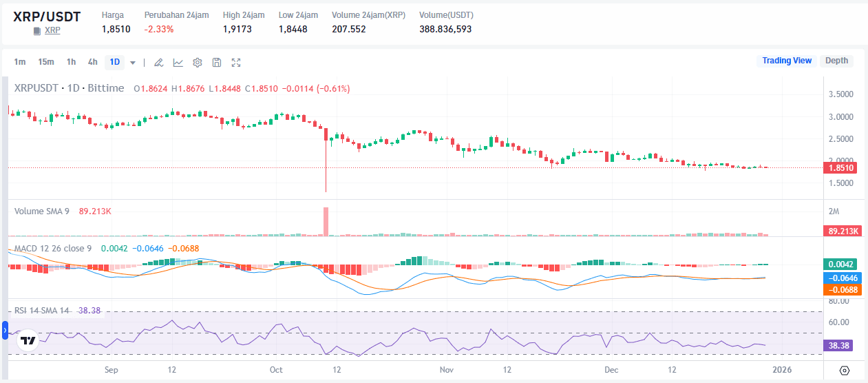Click the 2026 label on time axis
Viewport: 868px width, 383px height.
click(x=782, y=370)
